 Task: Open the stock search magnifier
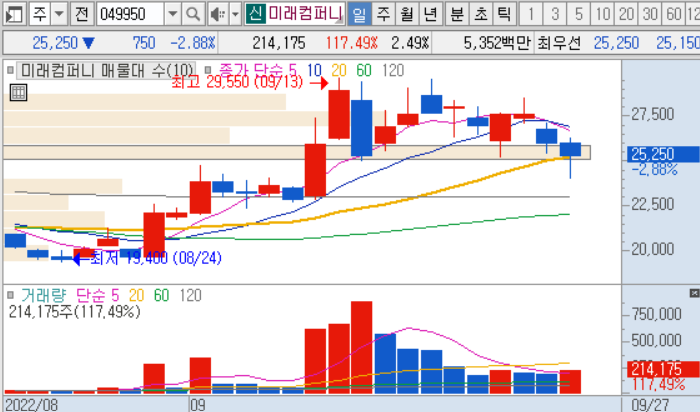(x=193, y=14)
